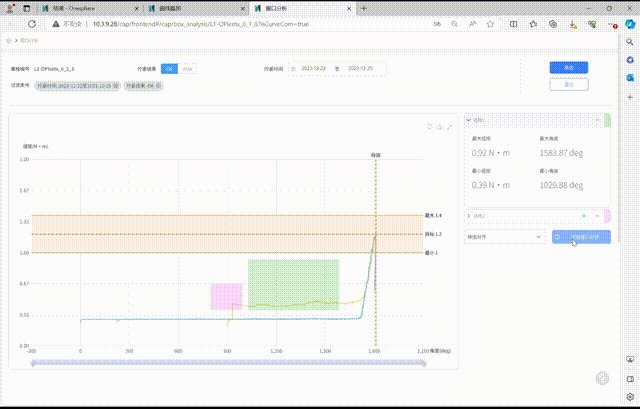640x409 pixels.
Task: Open a new browser tab
Action: [364, 8]
